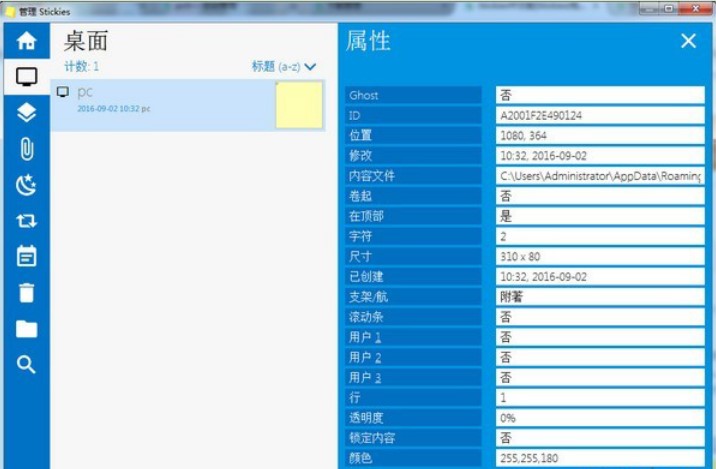Viewport: 716px width, 469px height.
Task: Click the 字符 value 2
Action: (600, 236)
